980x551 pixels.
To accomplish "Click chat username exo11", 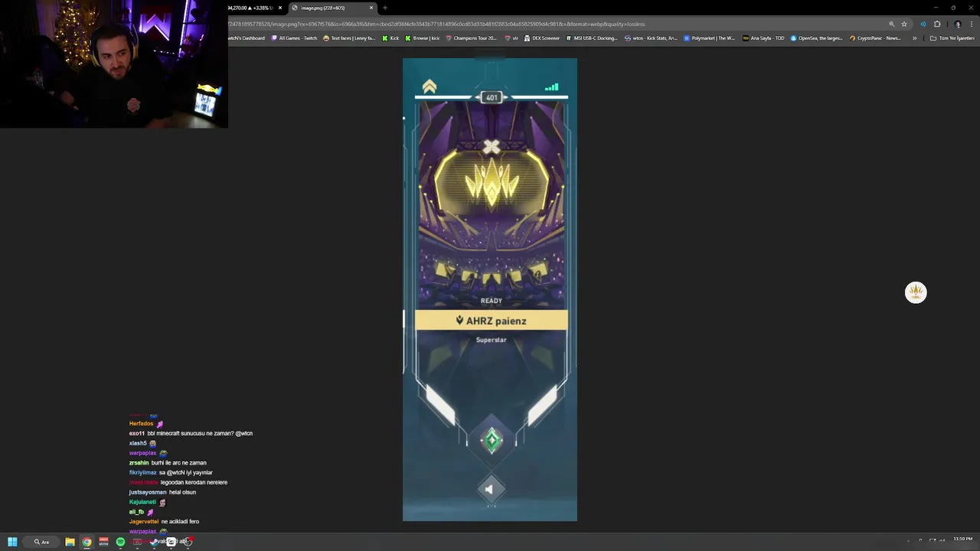I will pyautogui.click(x=137, y=433).
